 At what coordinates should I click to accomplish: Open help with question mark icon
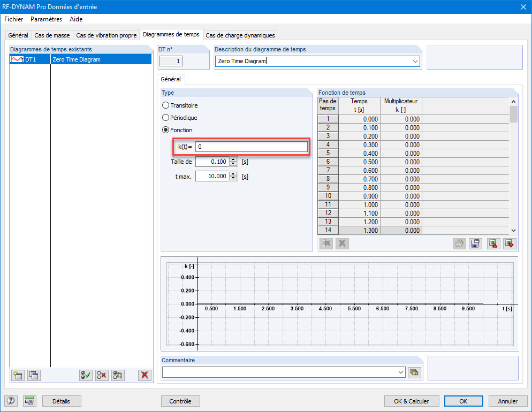click(x=11, y=401)
